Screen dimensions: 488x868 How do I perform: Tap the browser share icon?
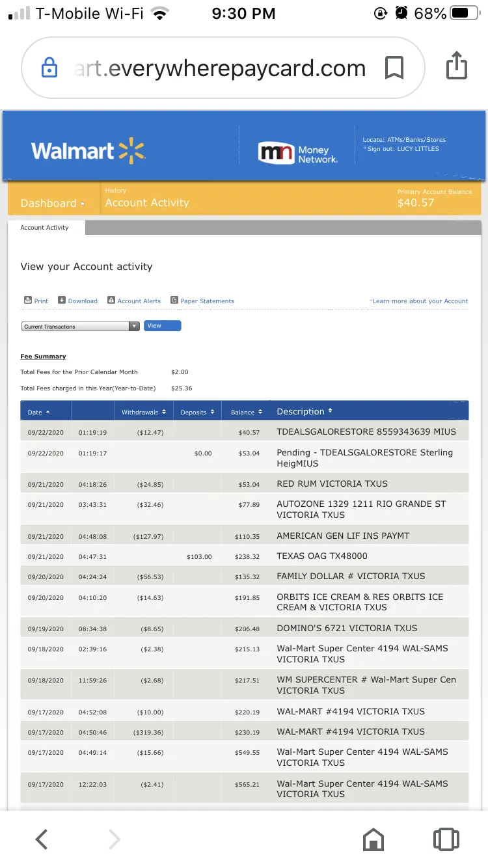click(456, 66)
